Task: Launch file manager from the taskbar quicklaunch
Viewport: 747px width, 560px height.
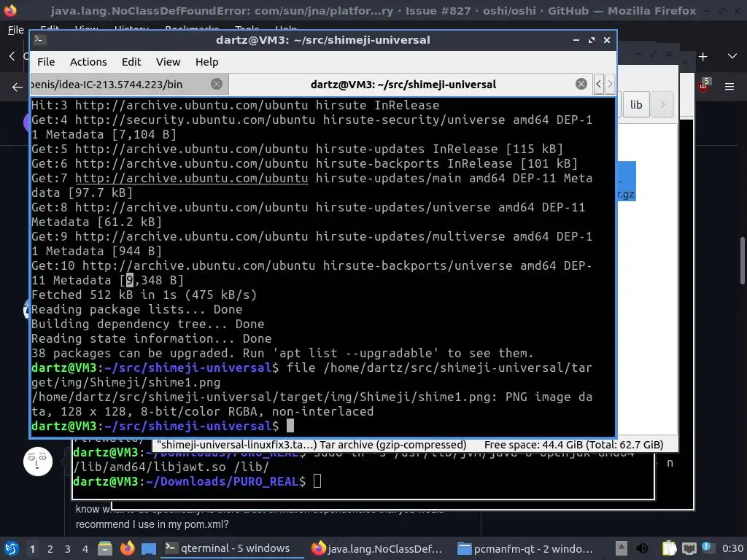Action: click(x=105, y=548)
